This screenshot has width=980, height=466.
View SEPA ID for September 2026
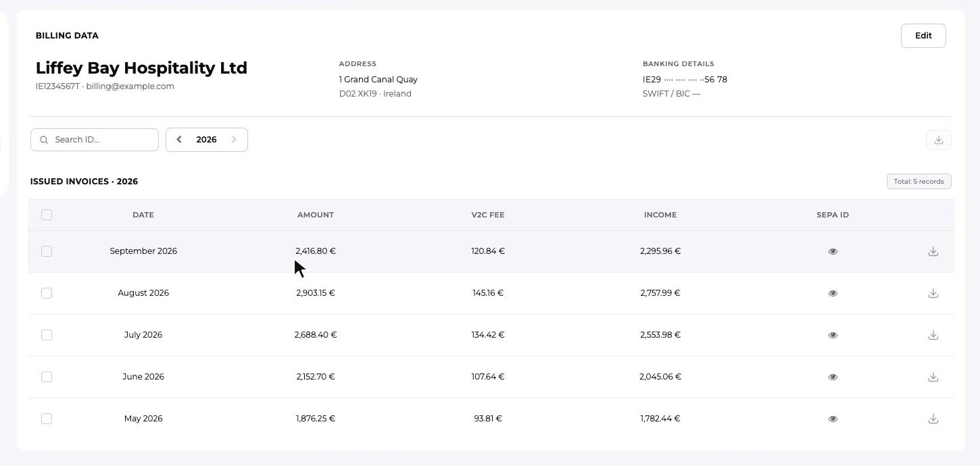pyautogui.click(x=833, y=251)
